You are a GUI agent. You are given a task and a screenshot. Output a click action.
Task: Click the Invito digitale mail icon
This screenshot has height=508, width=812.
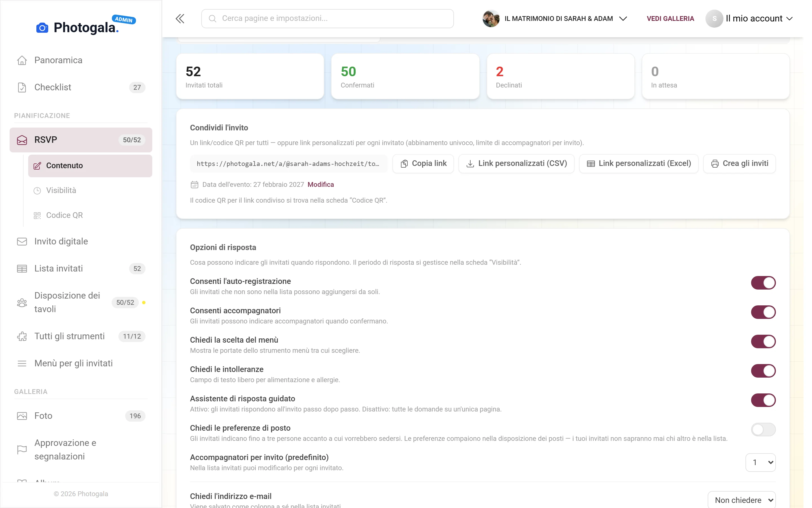[22, 242]
